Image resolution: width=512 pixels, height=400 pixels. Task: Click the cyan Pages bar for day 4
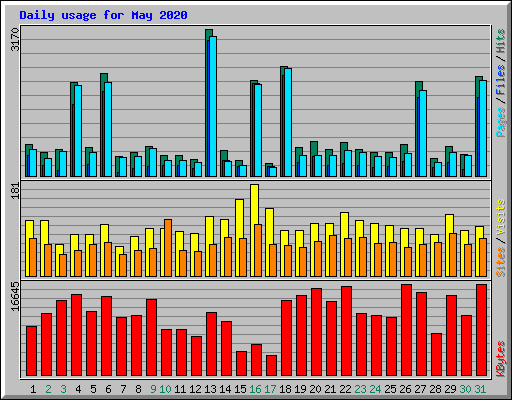(78, 131)
